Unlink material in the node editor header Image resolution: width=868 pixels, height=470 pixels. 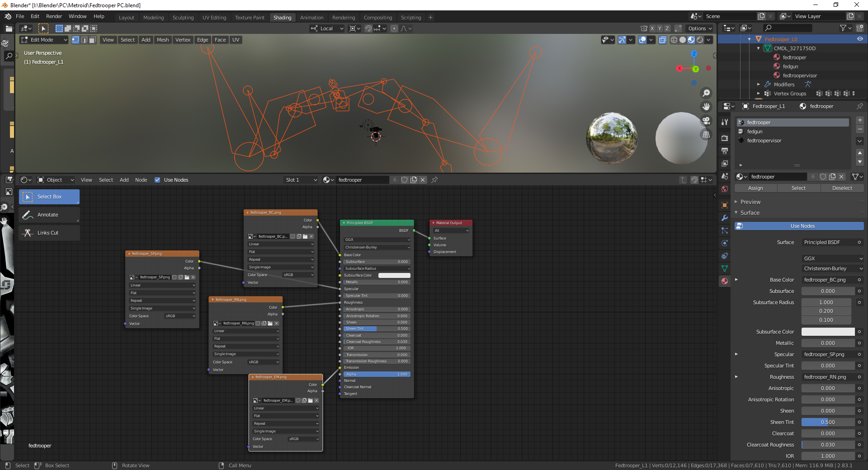(x=423, y=180)
